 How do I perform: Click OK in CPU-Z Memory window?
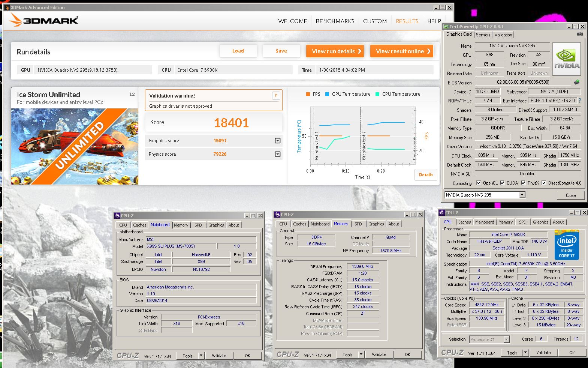[407, 354]
